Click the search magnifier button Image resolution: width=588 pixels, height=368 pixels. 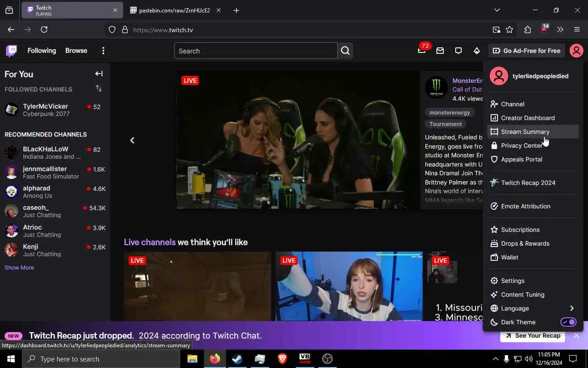[345, 51]
